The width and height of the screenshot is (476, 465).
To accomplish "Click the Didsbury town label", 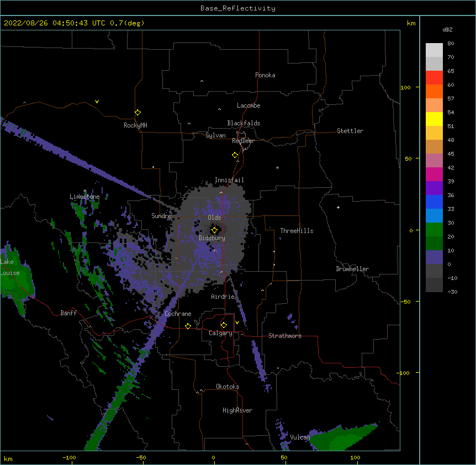I will coord(212,238).
